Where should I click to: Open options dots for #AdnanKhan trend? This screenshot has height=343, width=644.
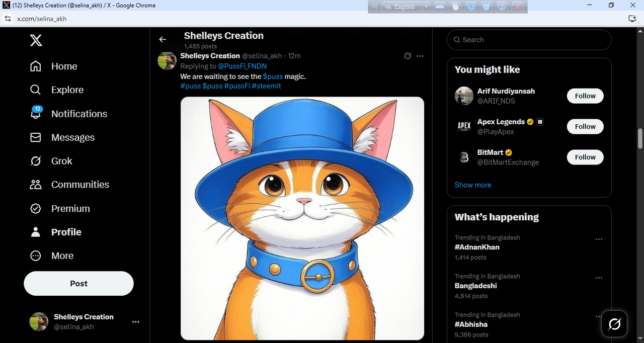click(599, 239)
